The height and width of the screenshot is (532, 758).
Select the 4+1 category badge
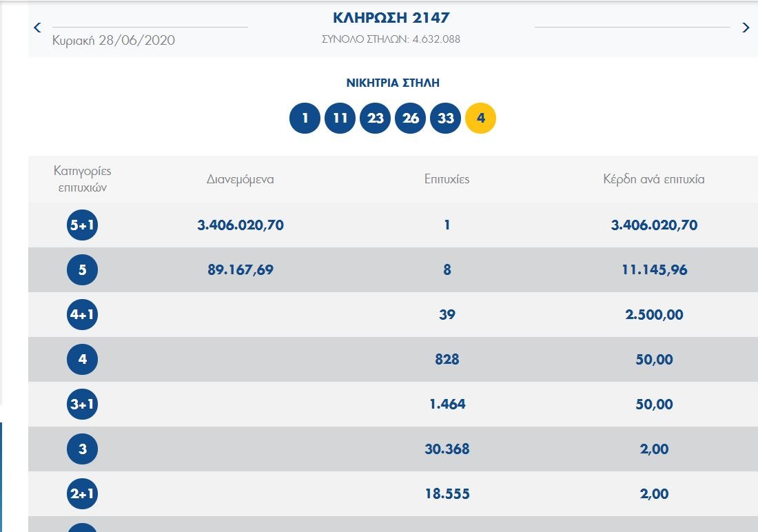click(83, 315)
